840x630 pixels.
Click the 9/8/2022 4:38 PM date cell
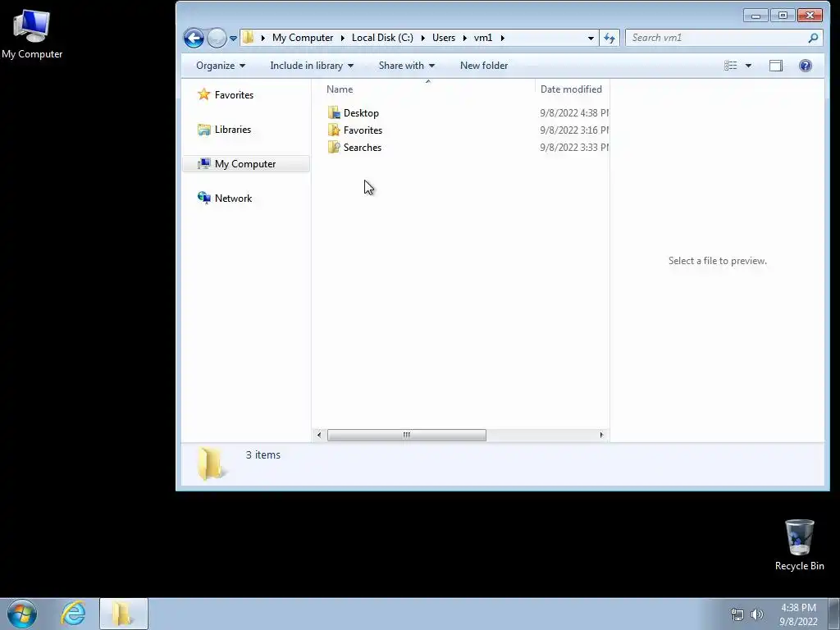(x=574, y=113)
